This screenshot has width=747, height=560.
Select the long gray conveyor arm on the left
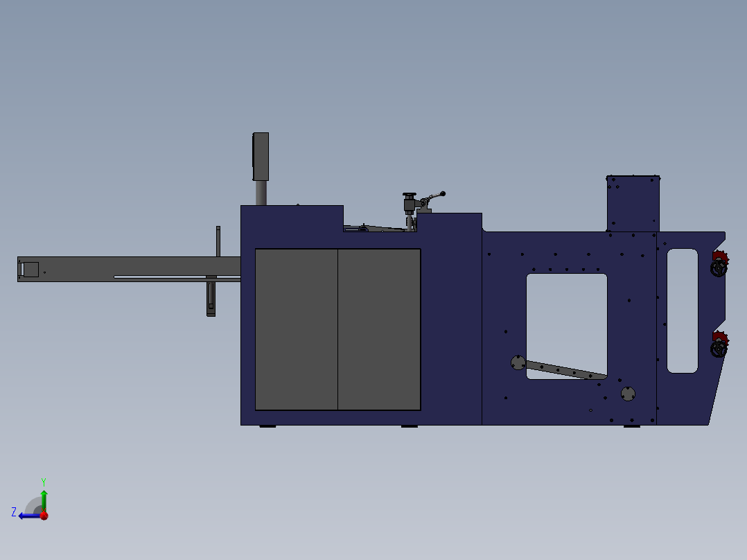pyautogui.click(x=129, y=270)
